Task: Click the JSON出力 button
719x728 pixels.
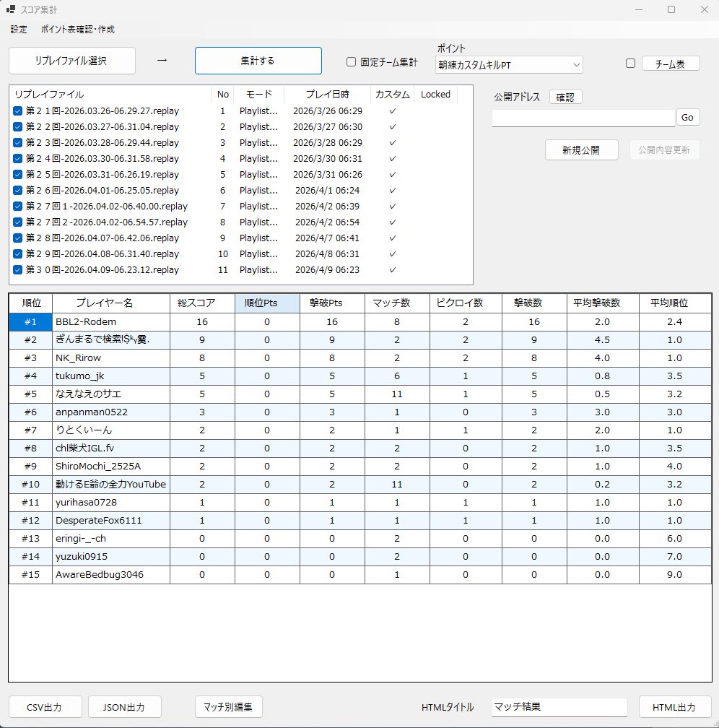Action: 124,707
